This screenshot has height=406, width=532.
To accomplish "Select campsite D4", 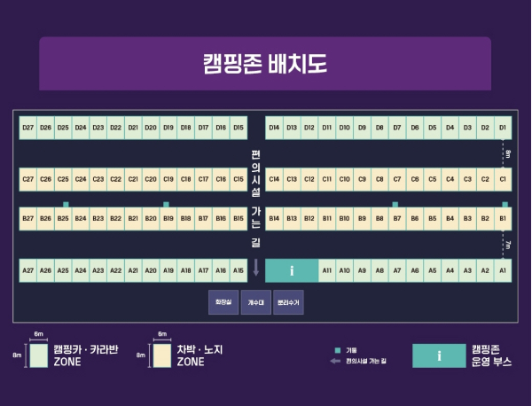I will pos(450,128).
